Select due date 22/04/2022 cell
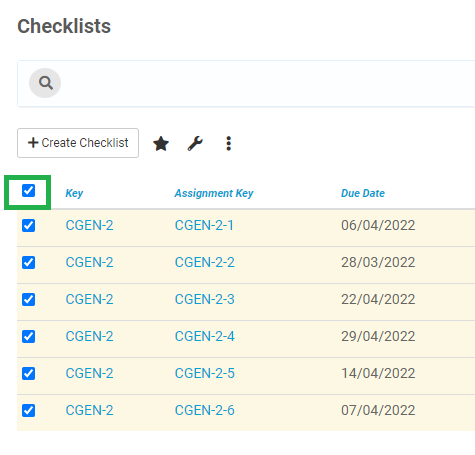475x455 pixels. click(378, 300)
